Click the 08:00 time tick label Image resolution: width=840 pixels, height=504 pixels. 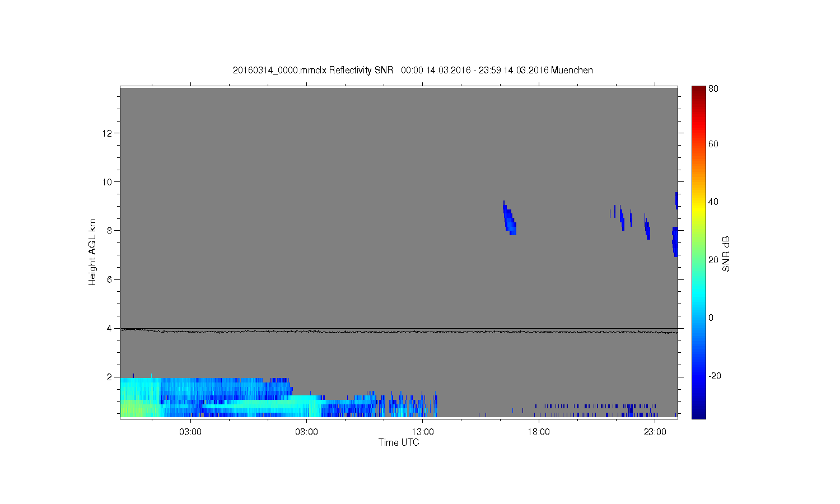[x=307, y=432]
